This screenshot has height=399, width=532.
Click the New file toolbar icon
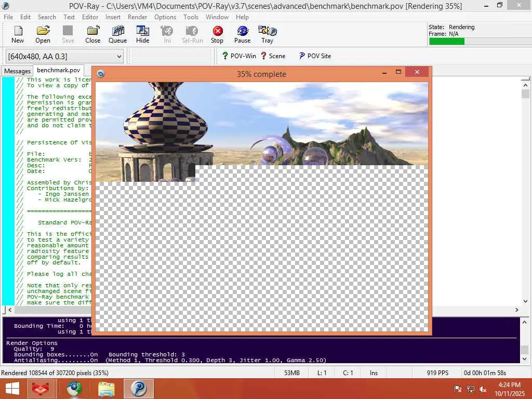[x=18, y=35]
